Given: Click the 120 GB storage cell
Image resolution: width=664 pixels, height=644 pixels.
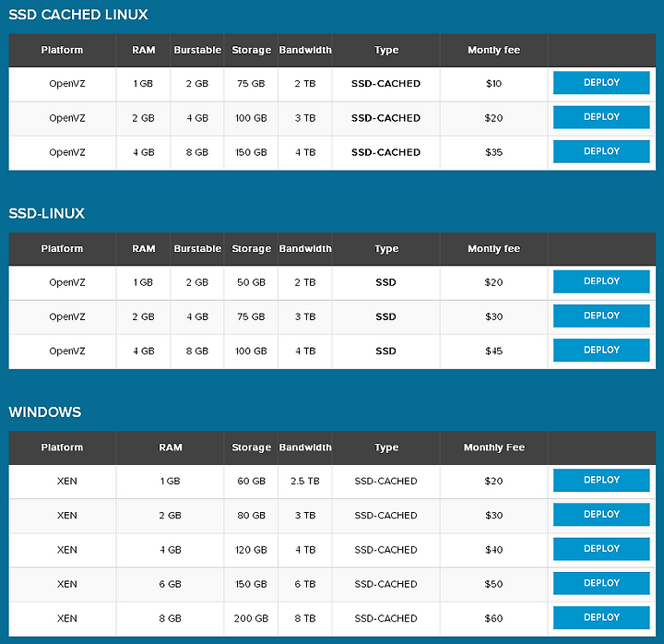Looking at the screenshot, I should pos(251,550).
